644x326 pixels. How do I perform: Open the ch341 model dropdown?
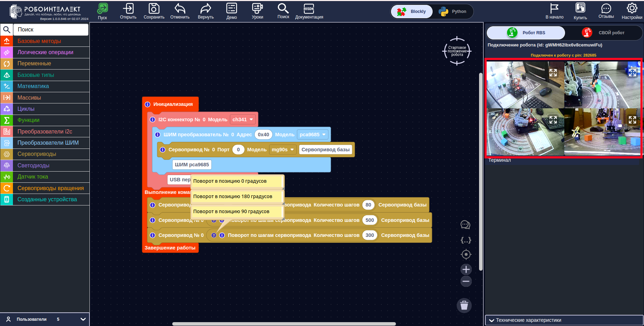[x=243, y=119]
